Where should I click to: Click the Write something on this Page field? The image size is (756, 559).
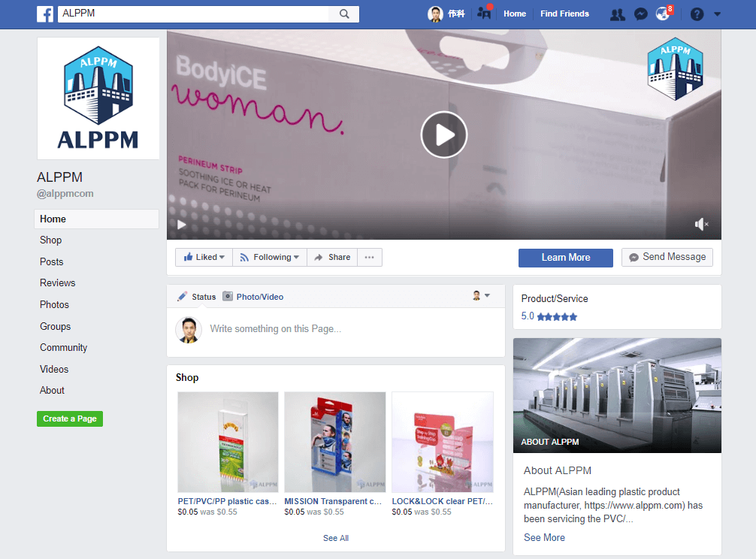click(x=275, y=328)
